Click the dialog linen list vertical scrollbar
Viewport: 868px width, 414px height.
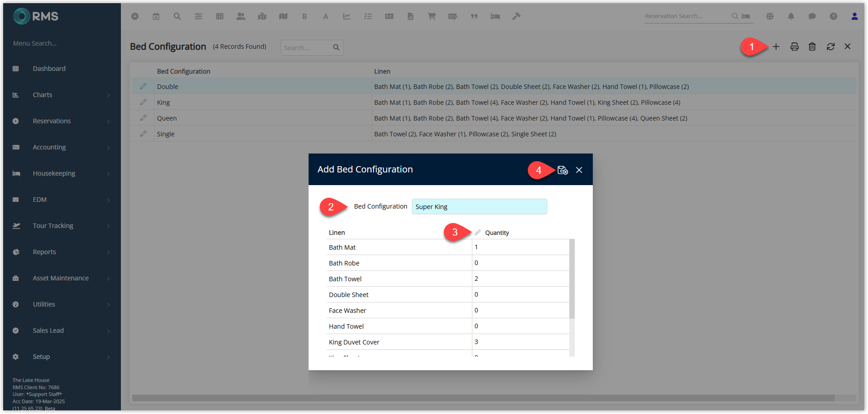(572, 279)
